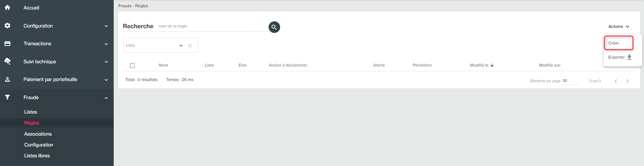
Task: Open the Actions dropdown menu
Action: 618,26
